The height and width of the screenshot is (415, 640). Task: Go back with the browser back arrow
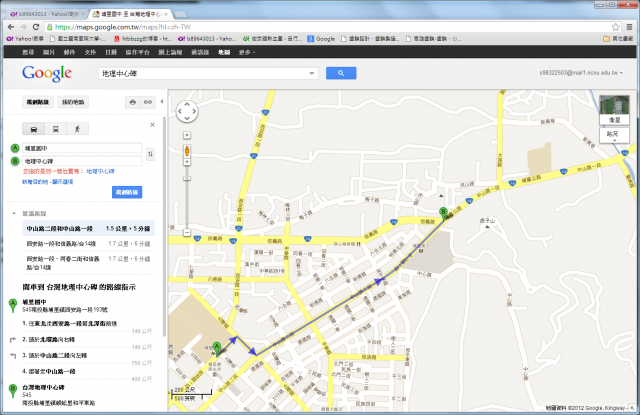(11, 27)
